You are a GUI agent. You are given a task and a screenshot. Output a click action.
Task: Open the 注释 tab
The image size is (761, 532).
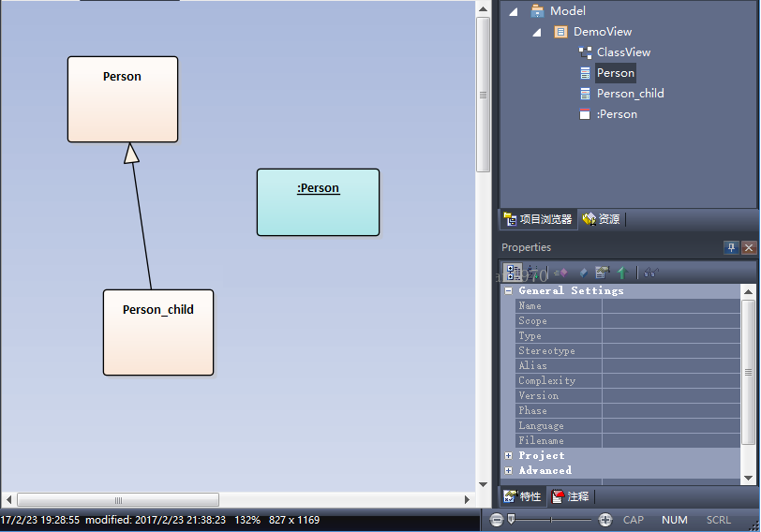(571, 496)
